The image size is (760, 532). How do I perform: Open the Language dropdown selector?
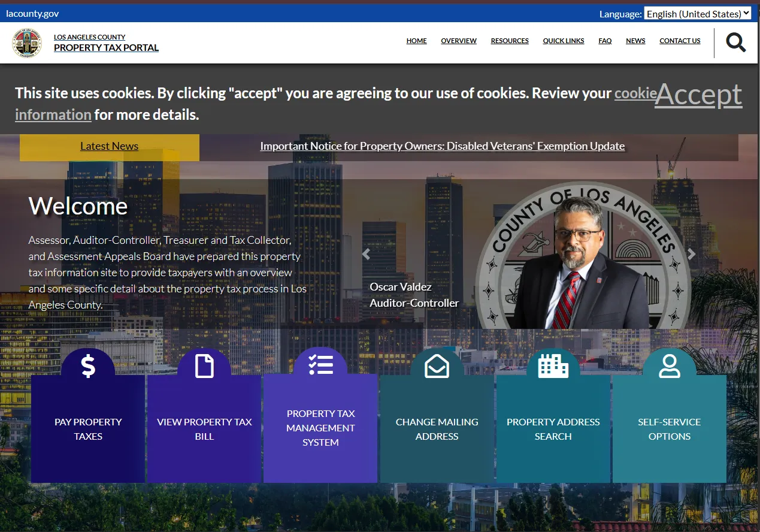pos(697,14)
